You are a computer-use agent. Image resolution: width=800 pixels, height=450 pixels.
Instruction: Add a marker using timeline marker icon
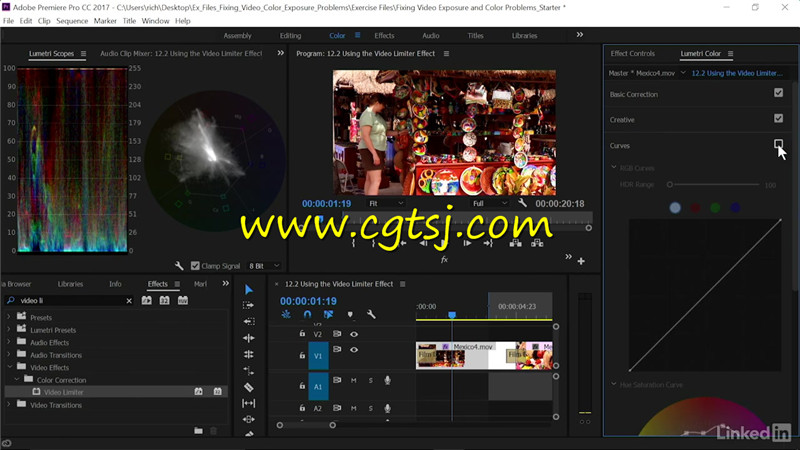pyautogui.click(x=350, y=314)
